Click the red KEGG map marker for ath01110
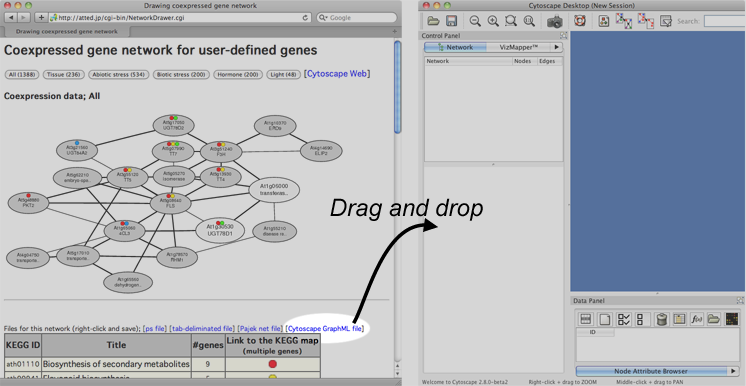This screenshot has height=386, width=746. point(273,364)
